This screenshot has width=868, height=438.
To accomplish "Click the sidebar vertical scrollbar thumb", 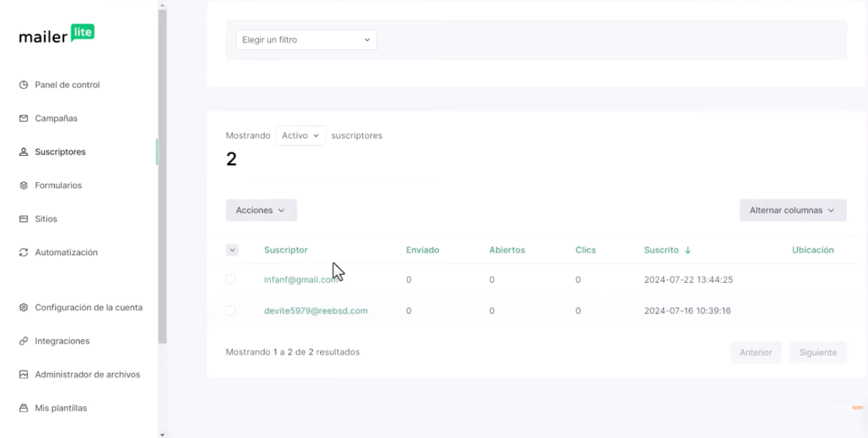I will click(x=162, y=176).
